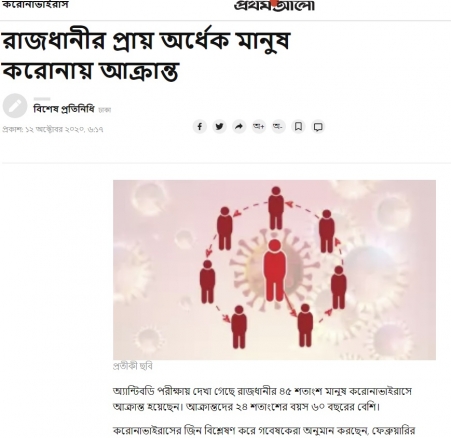The height and width of the screenshot is (438, 451).
Task: Click the topmost figure in the illustration circle
Action: click(x=276, y=208)
